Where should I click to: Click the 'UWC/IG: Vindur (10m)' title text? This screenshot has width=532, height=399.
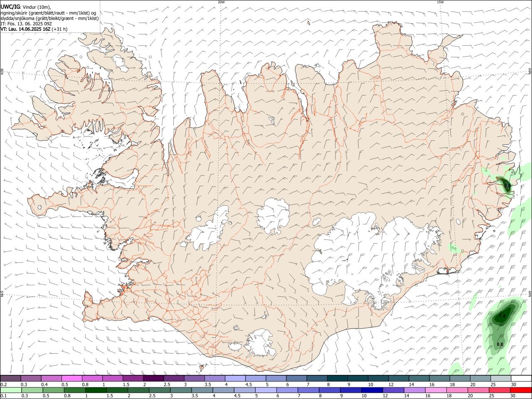click(25, 7)
